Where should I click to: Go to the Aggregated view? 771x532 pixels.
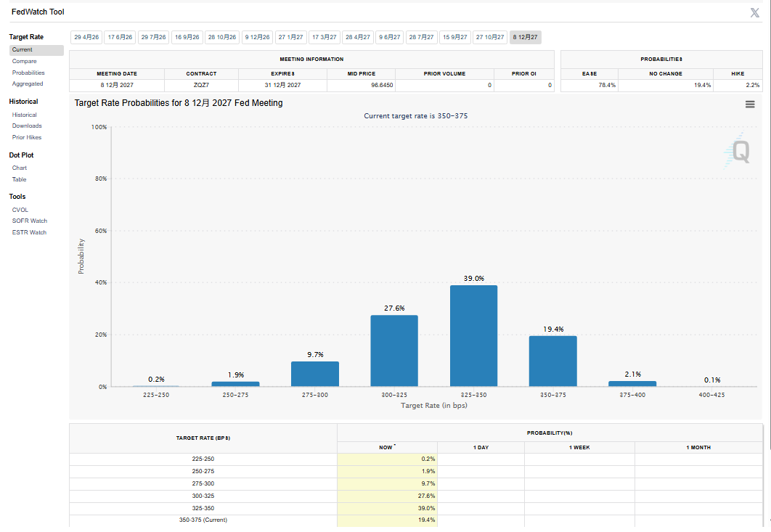(28, 83)
